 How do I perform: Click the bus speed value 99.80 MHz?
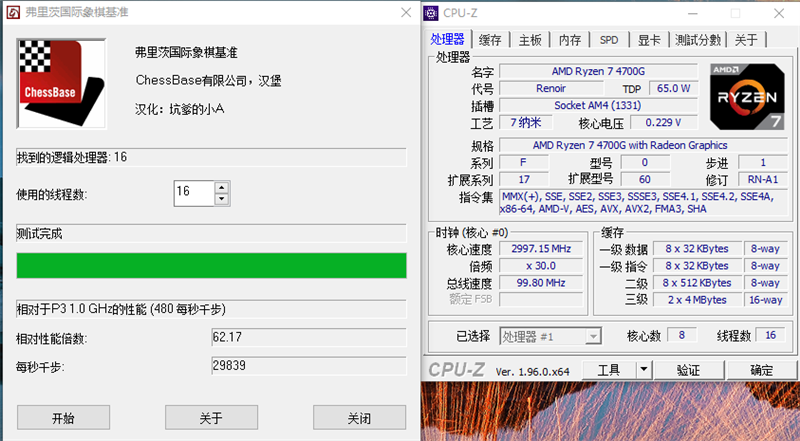(541, 283)
